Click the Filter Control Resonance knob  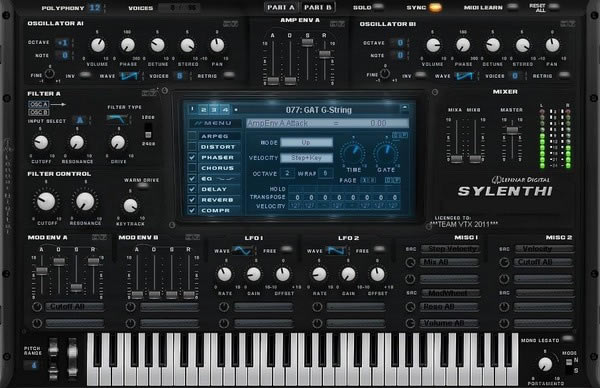pos(85,201)
